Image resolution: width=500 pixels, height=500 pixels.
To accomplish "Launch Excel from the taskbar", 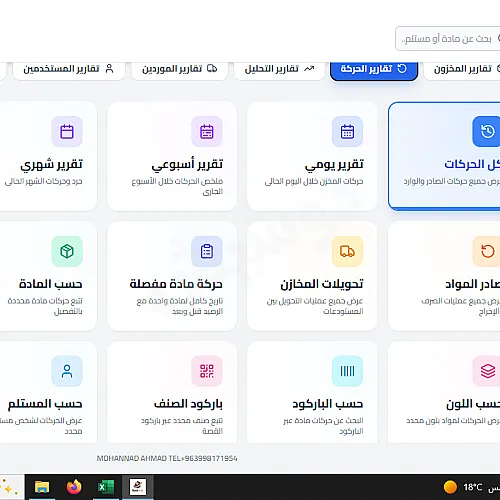I will (x=106, y=487).
